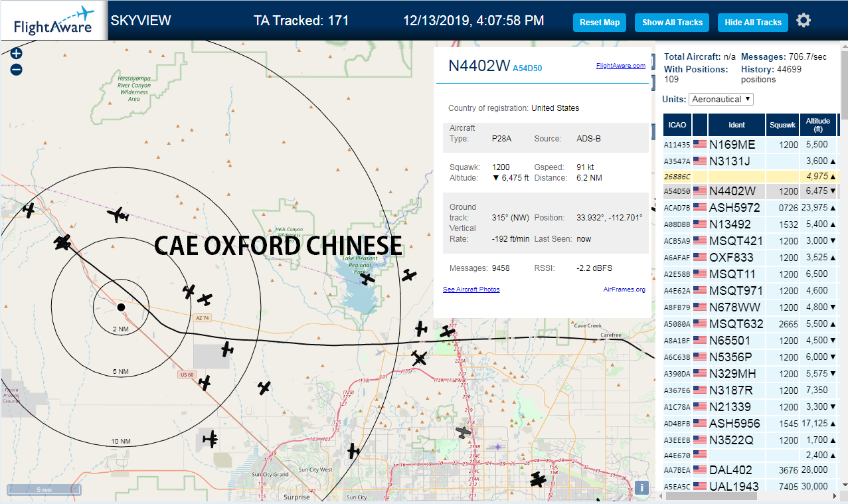
Task: Click ICAO code A54D50 next to N4402W
Action: click(527, 68)
